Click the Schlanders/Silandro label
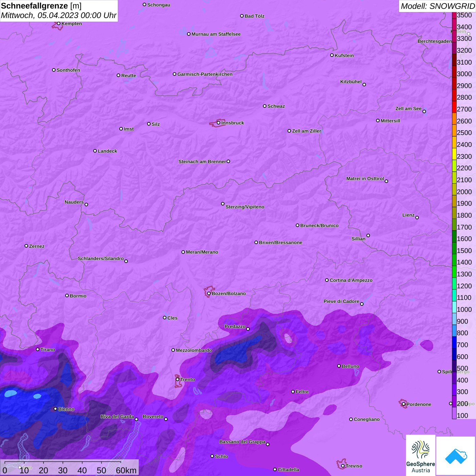 (101, 258)
